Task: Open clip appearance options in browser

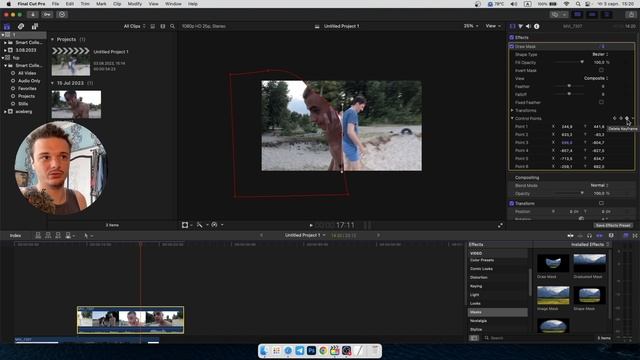Action: [x=162, y=26]
